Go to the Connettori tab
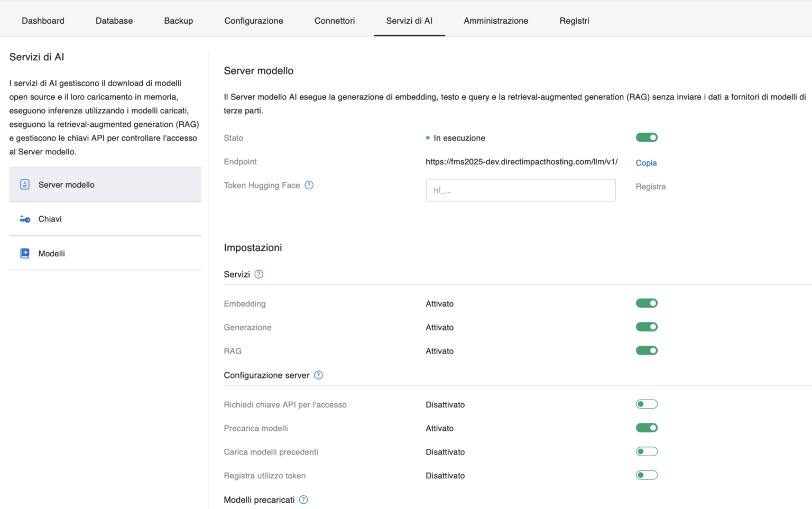This screenshot has height=509, width=812. [x=334, y=21]
